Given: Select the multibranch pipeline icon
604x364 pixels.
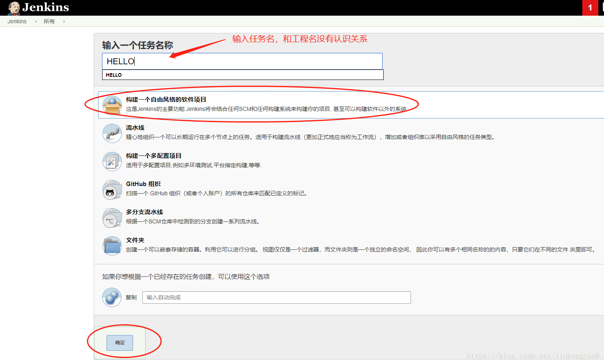Looking at the screenshot, I should [x=112, y=217].
